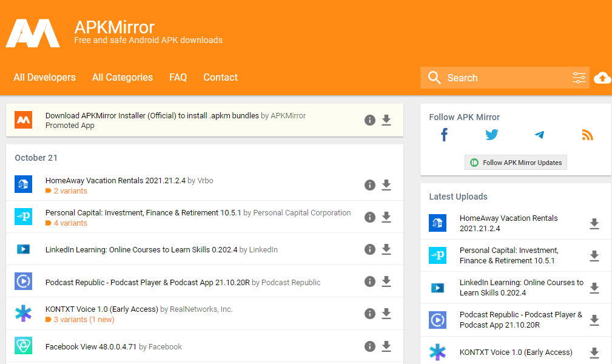Open Download APKMirror Installer promoted link
Screen dimensions: 612x364
pyautogui.click(x=152, y=116)
